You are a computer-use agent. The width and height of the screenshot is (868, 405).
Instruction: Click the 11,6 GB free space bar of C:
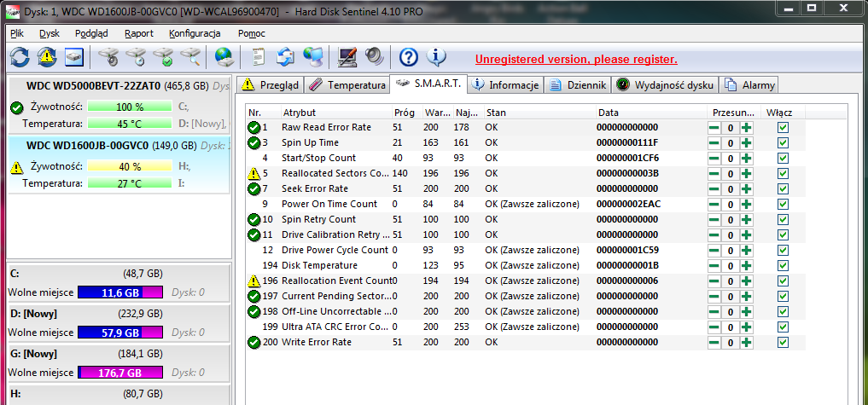click(x=120, y=292)
